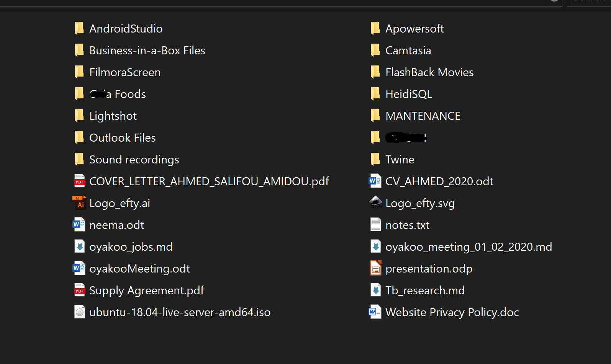Image resolution: width=611 pixels, height=364 pixels.
Task: Select the Sound recordings name
Action: [134, 160]
